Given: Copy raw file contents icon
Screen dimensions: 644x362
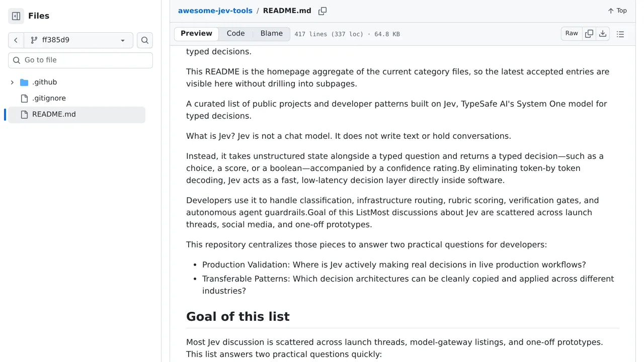Looking at the screenshot, I should [589, 34].
